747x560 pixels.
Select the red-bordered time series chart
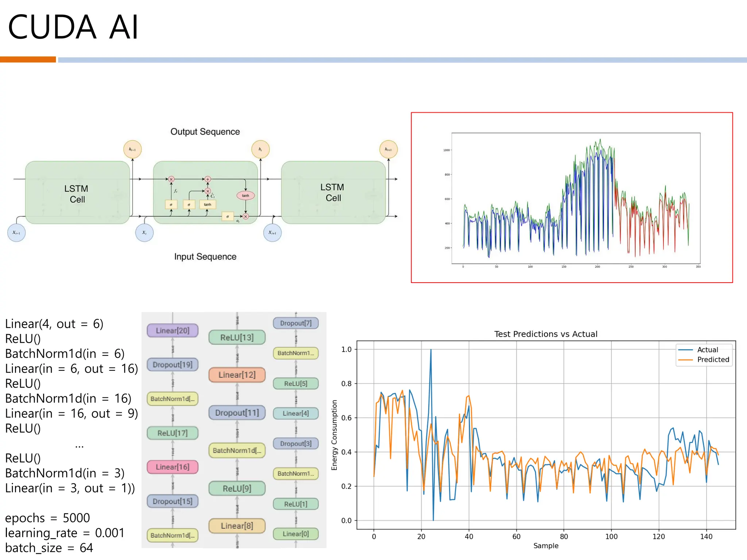572,197
